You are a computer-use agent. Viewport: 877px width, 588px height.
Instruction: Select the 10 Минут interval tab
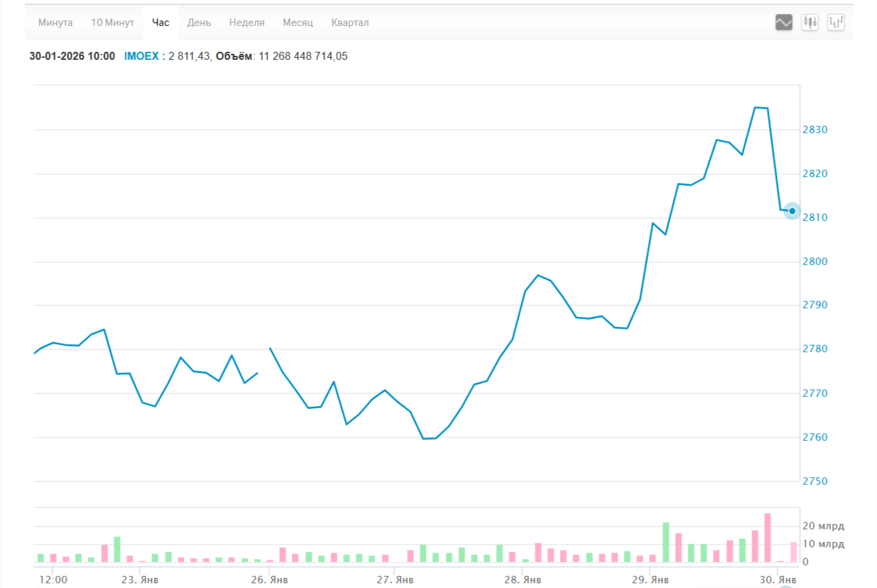(x=113, y=23)
